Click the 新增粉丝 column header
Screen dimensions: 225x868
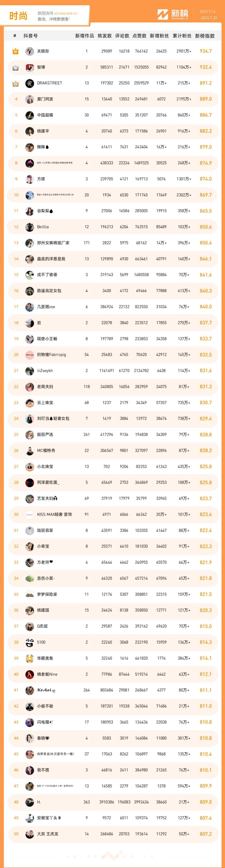159,36
